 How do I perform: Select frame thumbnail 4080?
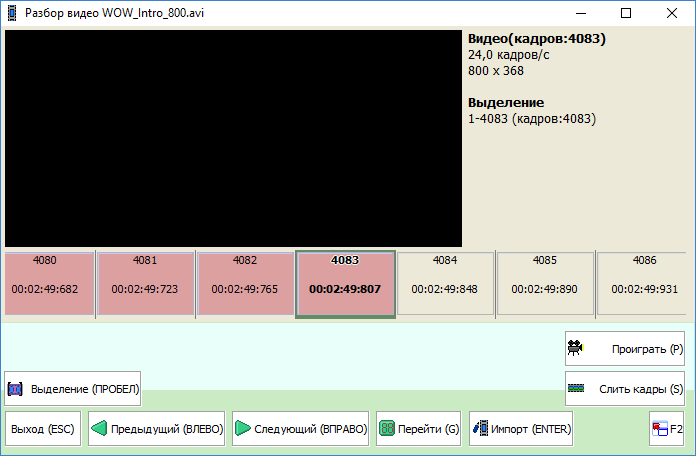point(49,284)
